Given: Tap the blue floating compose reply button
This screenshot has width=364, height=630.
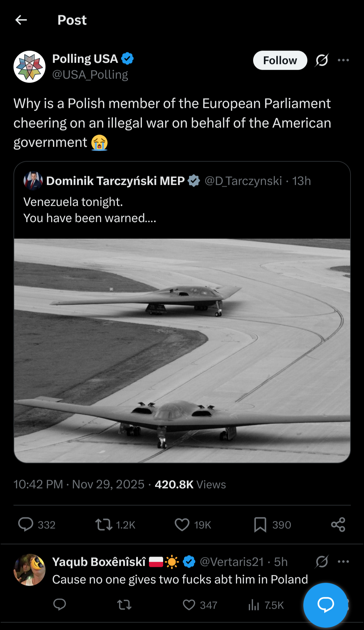Looking at the screenshot, I should pos(325,605).
